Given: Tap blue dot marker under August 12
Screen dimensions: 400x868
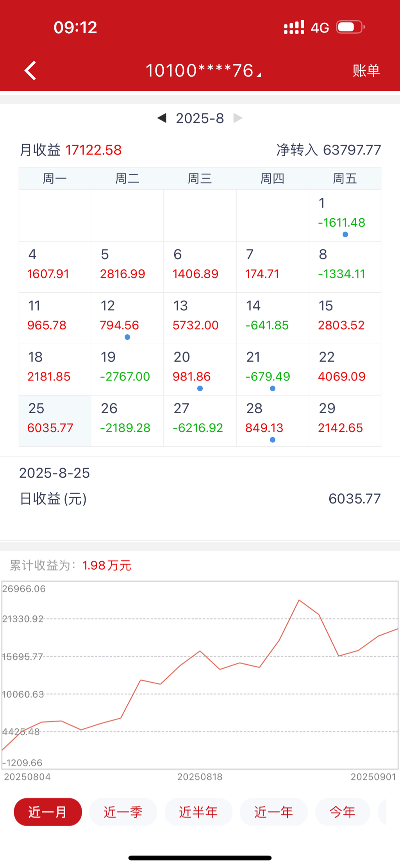Looking at the screenshot, I should pos(127,337).
